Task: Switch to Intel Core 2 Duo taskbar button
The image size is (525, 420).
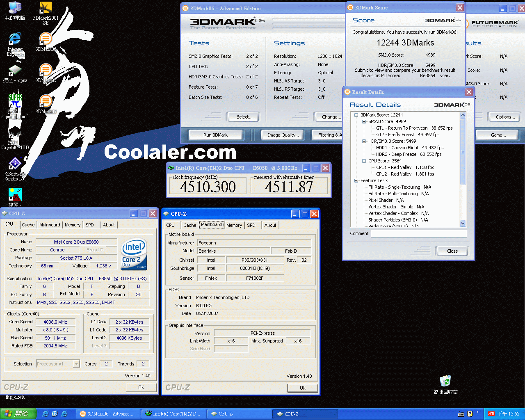Action: 174,414
